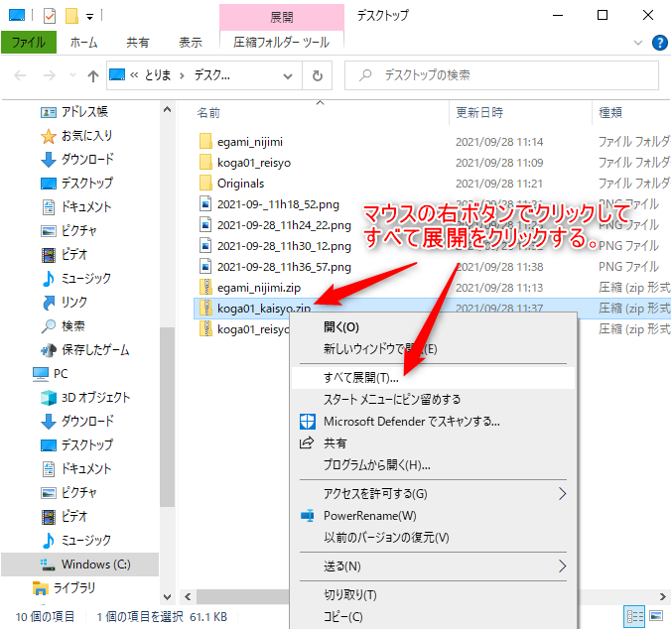The image size is (672, 629).
Task: Open recent locations dropdown arrow
Action: (x=72, y=75)
